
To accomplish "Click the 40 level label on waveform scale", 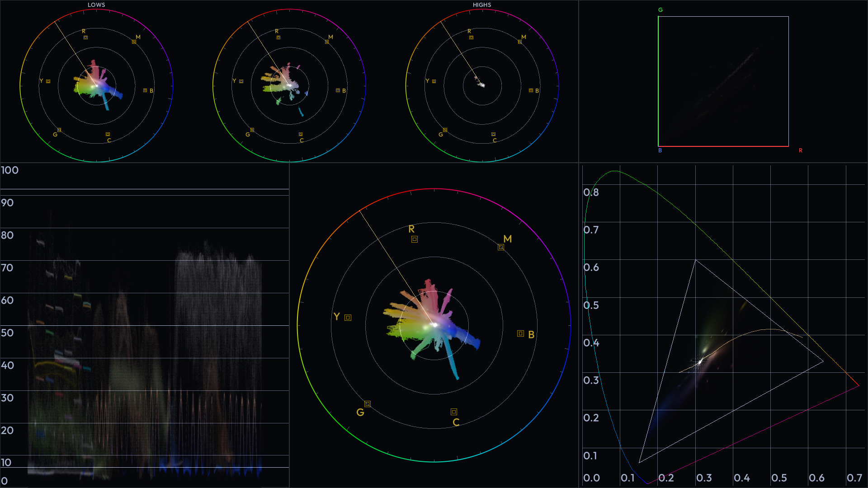I will [x=7, y=366].
